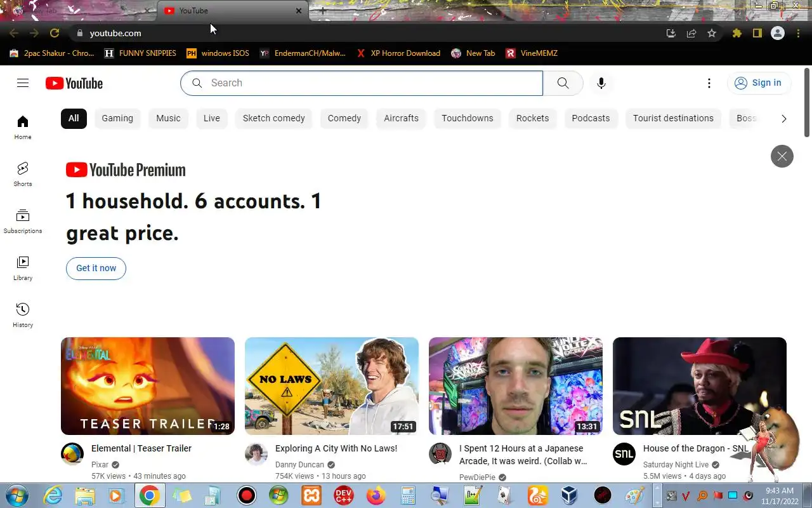Open Library in the sidebar
812x508 pixels.
(x=23, y=268)
